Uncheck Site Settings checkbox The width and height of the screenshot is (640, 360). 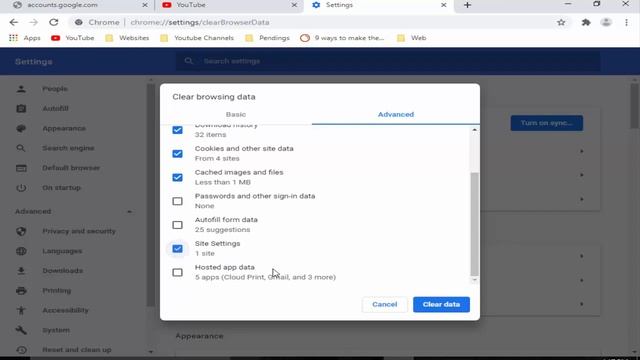coord(177,249)
